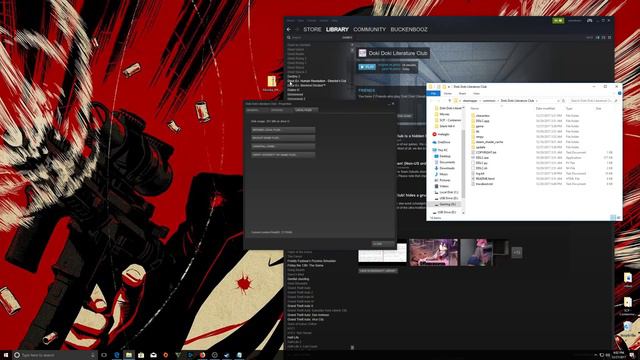Viewport: 640px width, 360px height.
Task: Open the STORE tab in Steam
Action: [312, 29]
